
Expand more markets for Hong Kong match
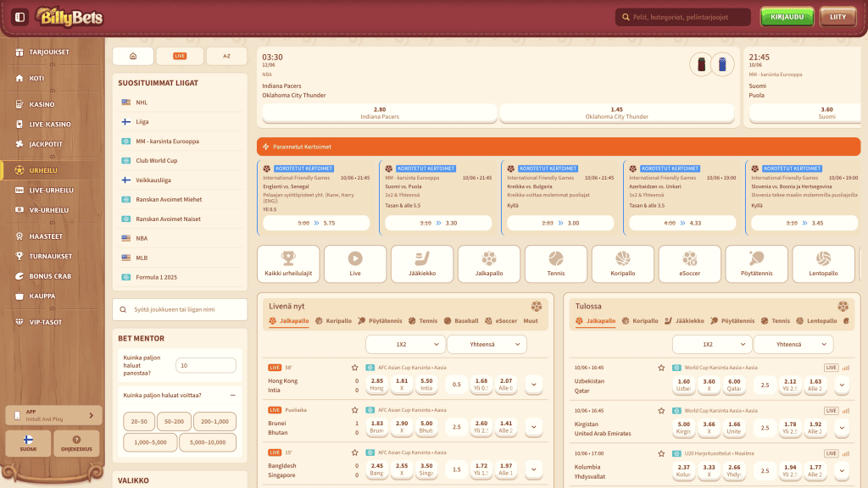(534, 384)
